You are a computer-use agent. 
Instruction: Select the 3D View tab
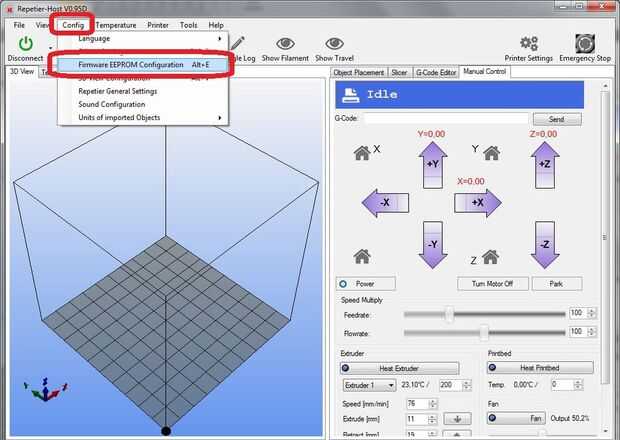[x=22, y=72]
